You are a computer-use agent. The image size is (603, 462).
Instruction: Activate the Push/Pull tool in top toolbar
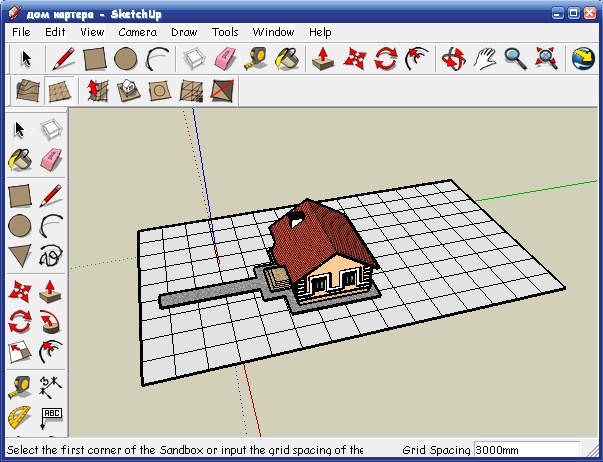[323, 59]
